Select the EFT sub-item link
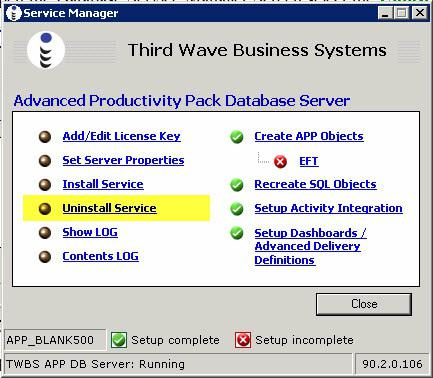The image size is (433, 378). point(309,161)
